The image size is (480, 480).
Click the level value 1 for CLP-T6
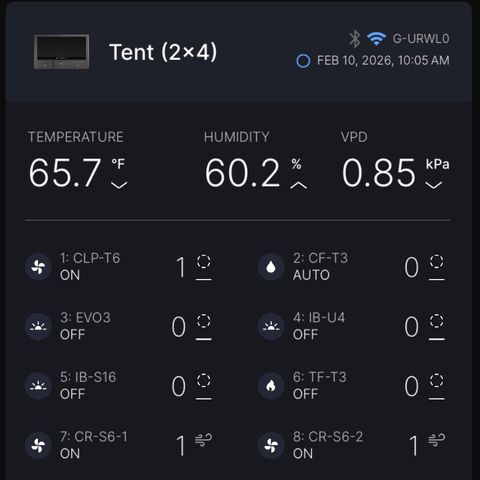click(180, 267)
